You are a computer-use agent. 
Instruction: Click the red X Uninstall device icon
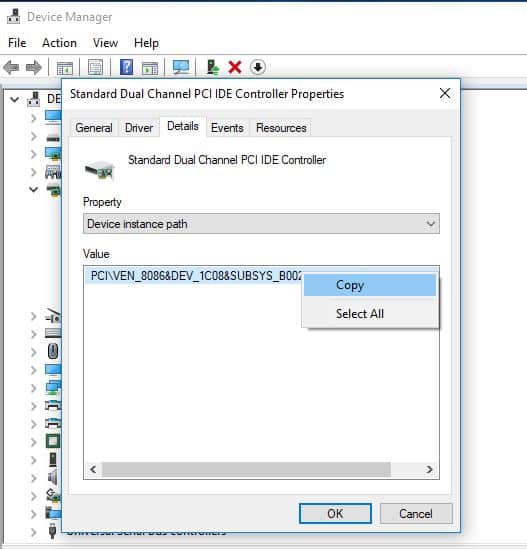235,67
